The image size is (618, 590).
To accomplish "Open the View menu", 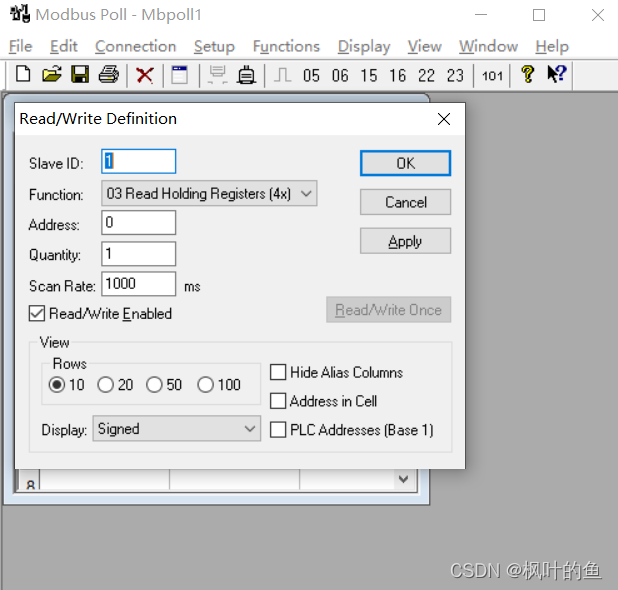I will pyautogui.click(x=424, y=47).
